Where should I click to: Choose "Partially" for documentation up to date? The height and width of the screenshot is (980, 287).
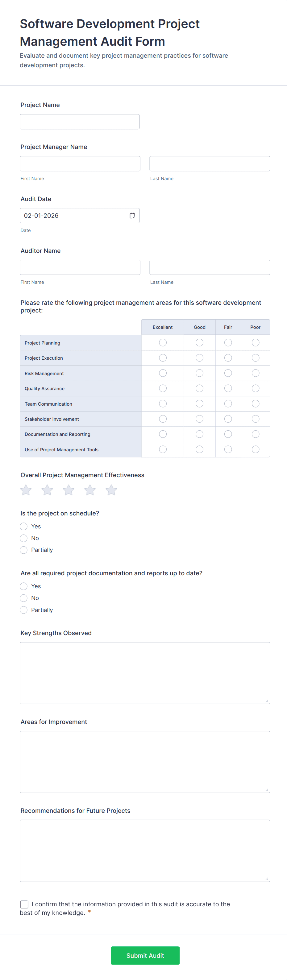(x=23, y=610)
